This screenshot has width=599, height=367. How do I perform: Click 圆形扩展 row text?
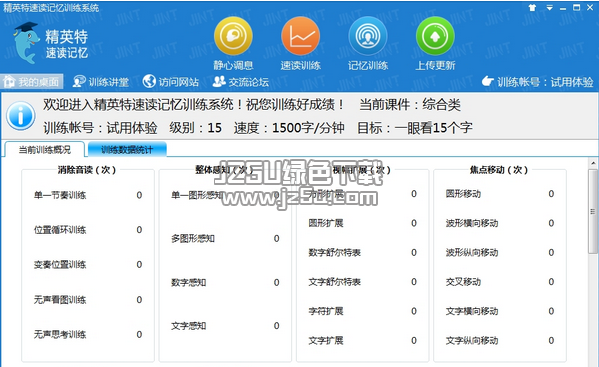[x=326, y=223]
